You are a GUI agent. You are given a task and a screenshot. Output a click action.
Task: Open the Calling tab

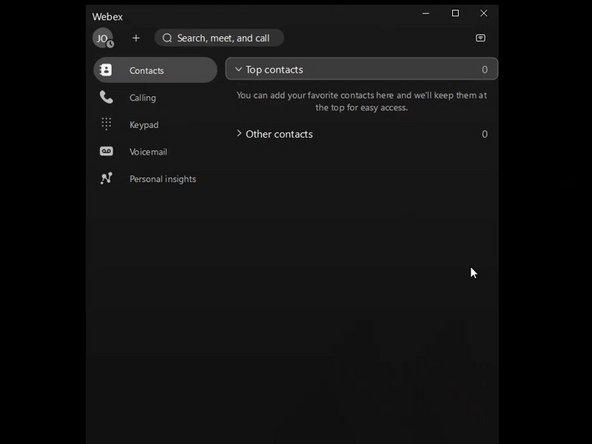(155, 97)
